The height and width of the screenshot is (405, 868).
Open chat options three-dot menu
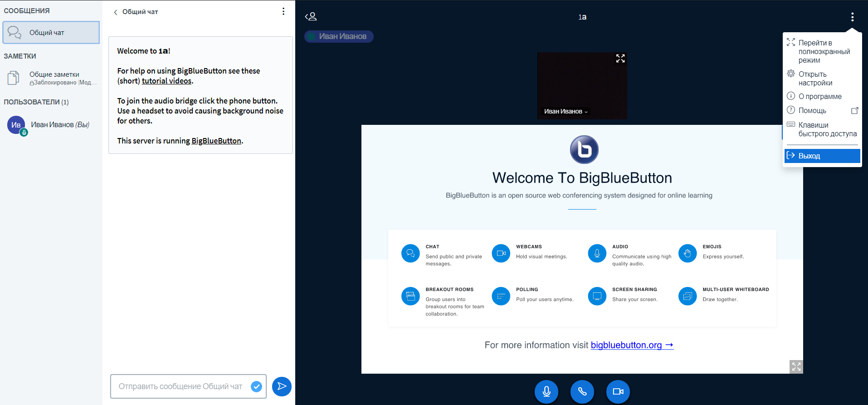tap(283, 11)
